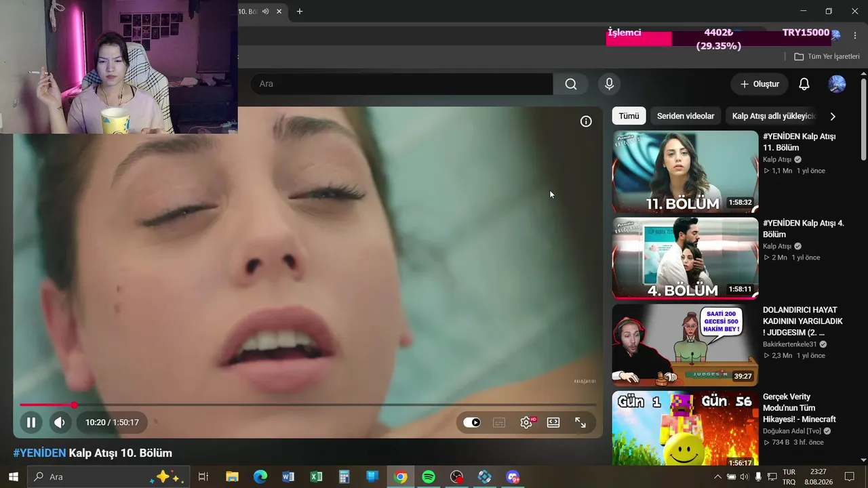
Task: Enter full screen with the expand arrows
Action: tap(580, 422)
